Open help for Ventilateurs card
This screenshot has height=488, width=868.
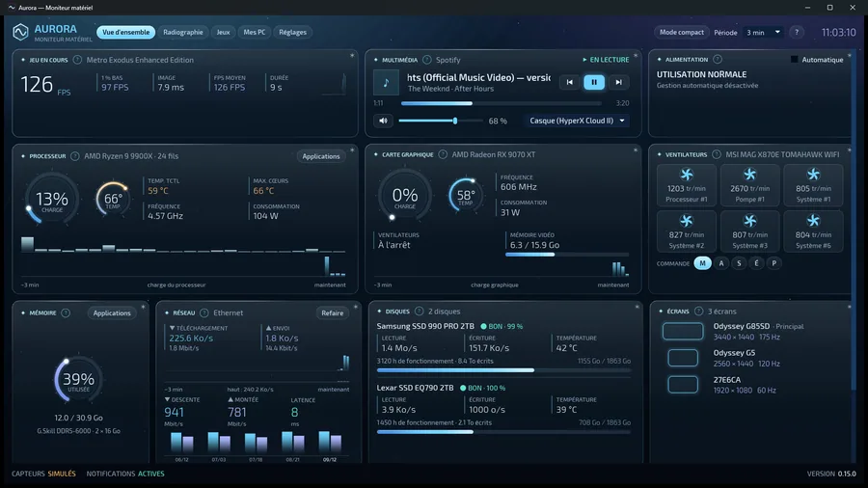717,154
